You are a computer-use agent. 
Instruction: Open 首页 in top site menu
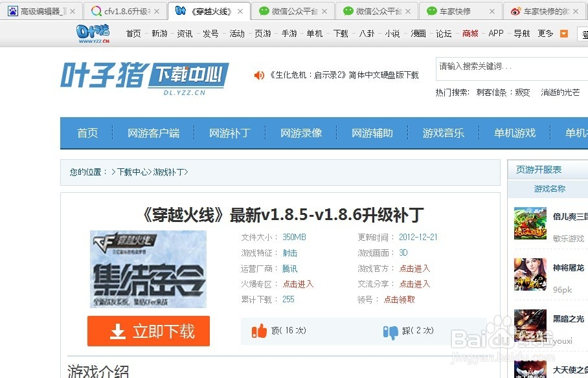(x=133, y=34)
